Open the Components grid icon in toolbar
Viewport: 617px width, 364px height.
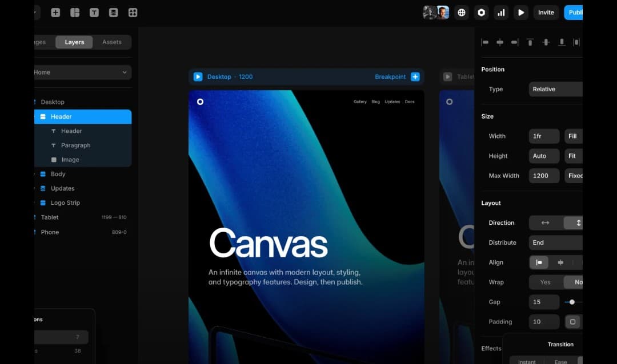point(133,13)
